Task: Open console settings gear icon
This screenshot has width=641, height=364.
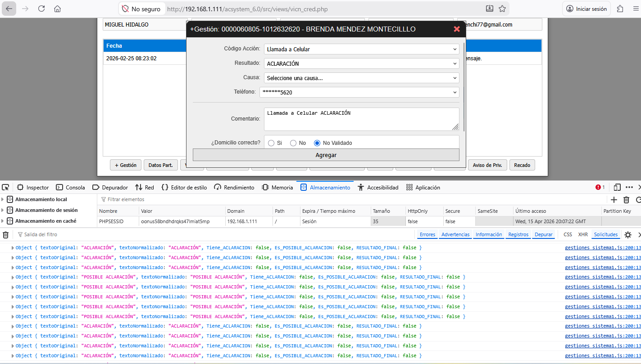Action: coord(627,234)
